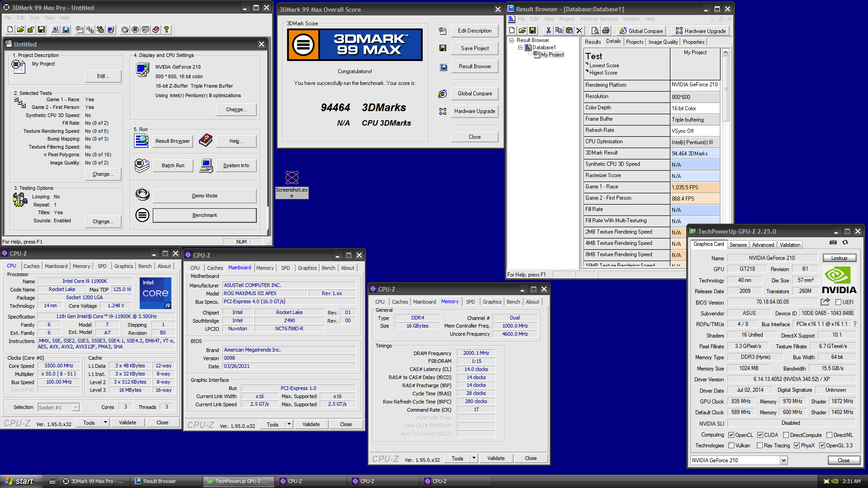Open Socket #1 selection dropdown in CPU-Z
868x488 pixels.
point(75,408)
